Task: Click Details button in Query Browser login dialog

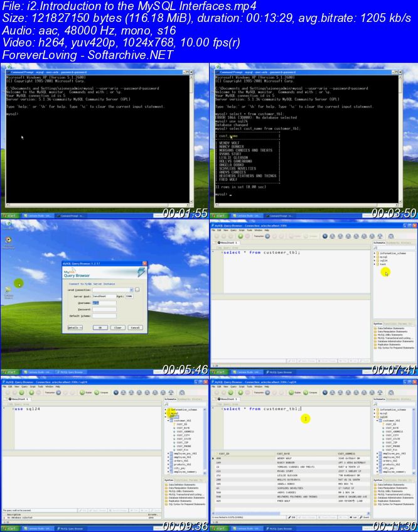Action: pyautogui.click(x=75, y=327)
